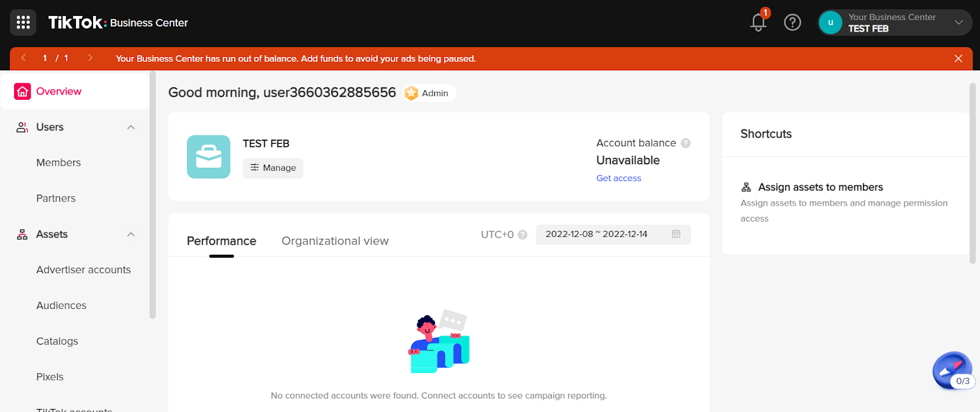Click the Admin badge star icon
The image size is (980, 412).
(412, 93)
